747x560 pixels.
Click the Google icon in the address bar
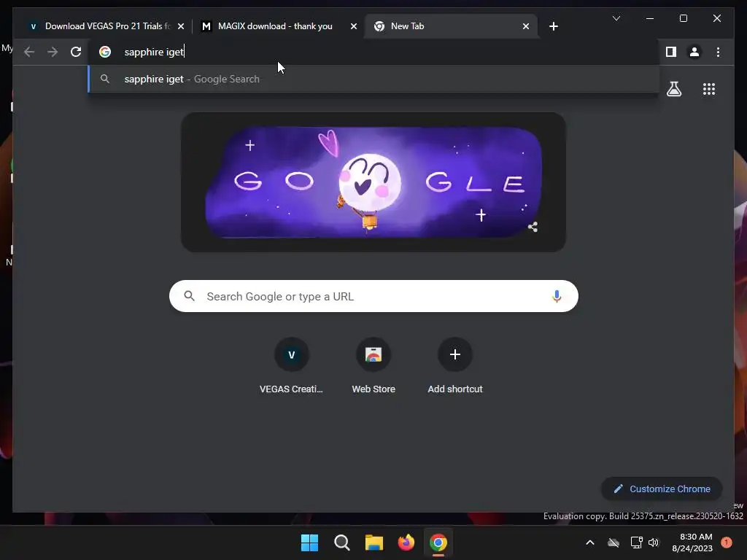[105, 52]
